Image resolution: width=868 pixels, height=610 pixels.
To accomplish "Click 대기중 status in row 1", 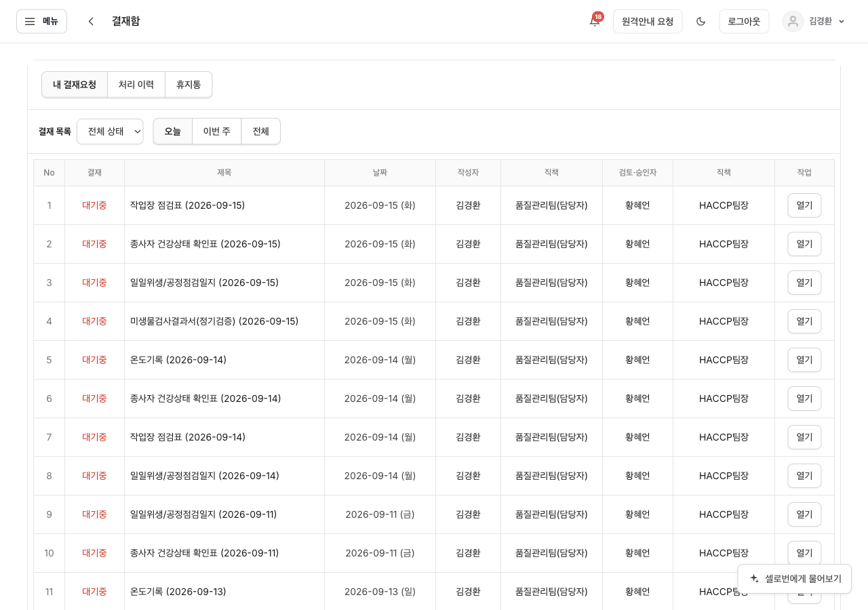I will 94,205.
